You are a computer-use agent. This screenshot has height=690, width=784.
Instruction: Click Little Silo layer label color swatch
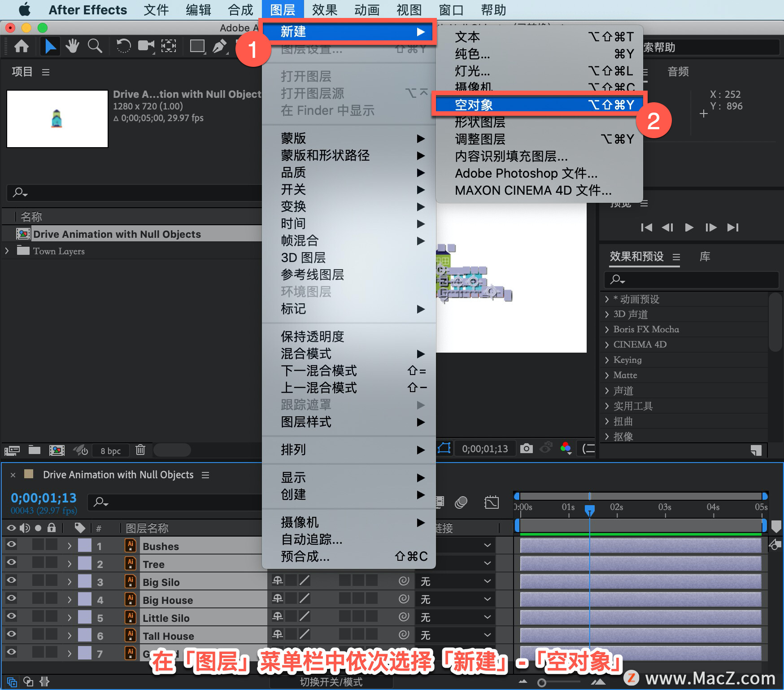(x=85, y=617)
